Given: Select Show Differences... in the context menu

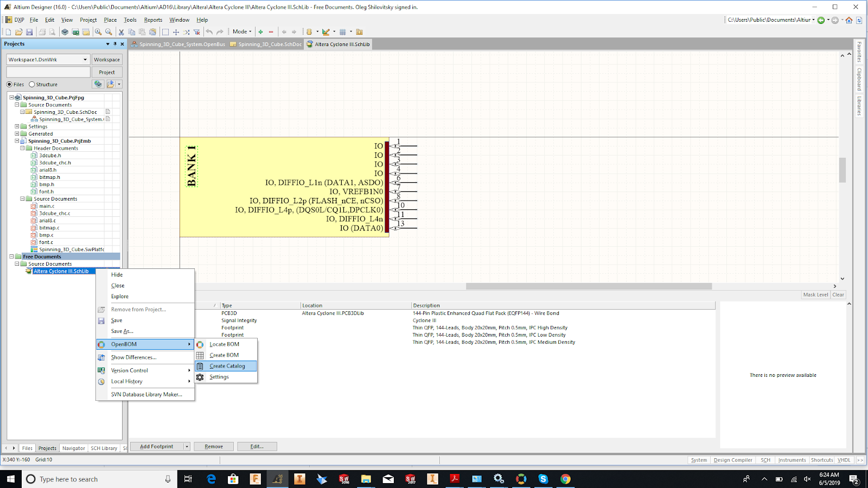Looking at the screenshot, I should point(145,357).
